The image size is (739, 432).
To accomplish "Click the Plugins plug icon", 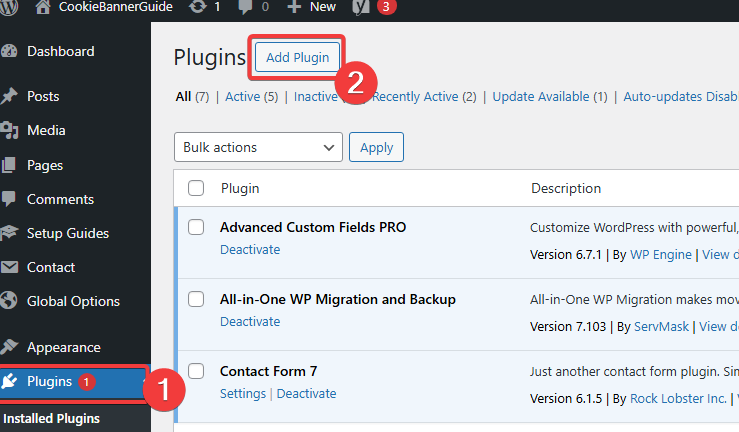I will (9, 381).
